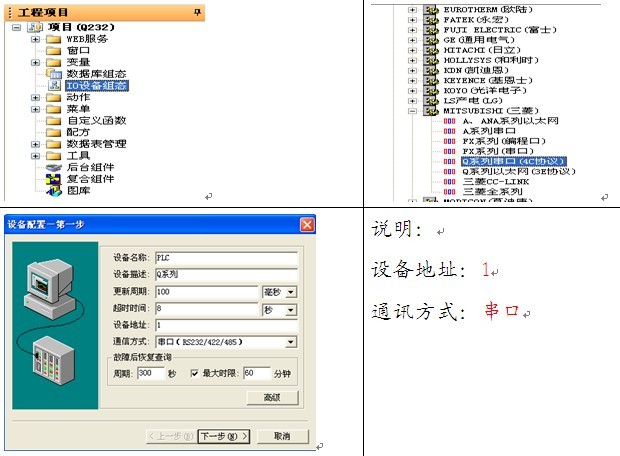Viewport: 620px width, 456px height.
Task: Click the 最大时限 60 minutes field
Action: (x=257, y=373)
